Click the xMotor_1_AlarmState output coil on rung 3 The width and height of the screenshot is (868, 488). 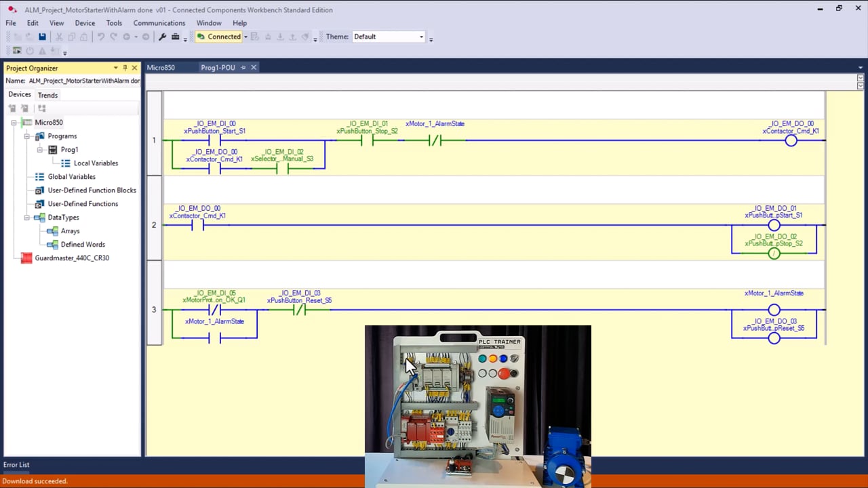(x=774, y=310)
